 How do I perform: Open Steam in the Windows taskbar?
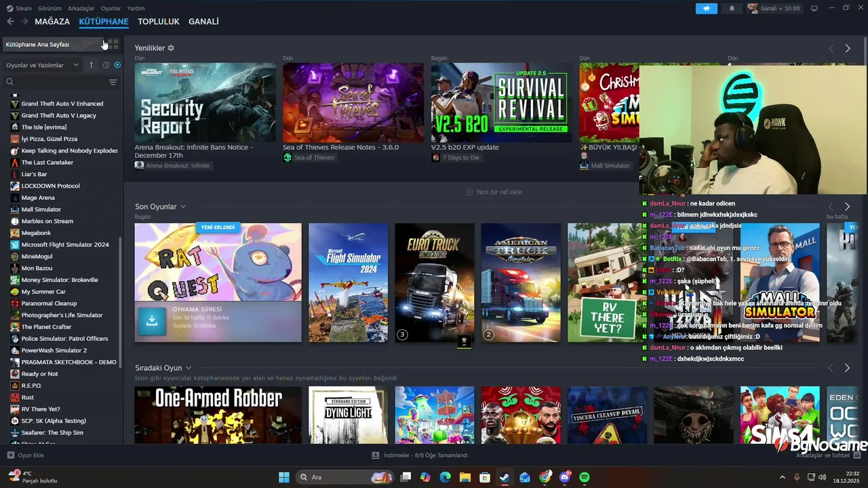(504, 477)
